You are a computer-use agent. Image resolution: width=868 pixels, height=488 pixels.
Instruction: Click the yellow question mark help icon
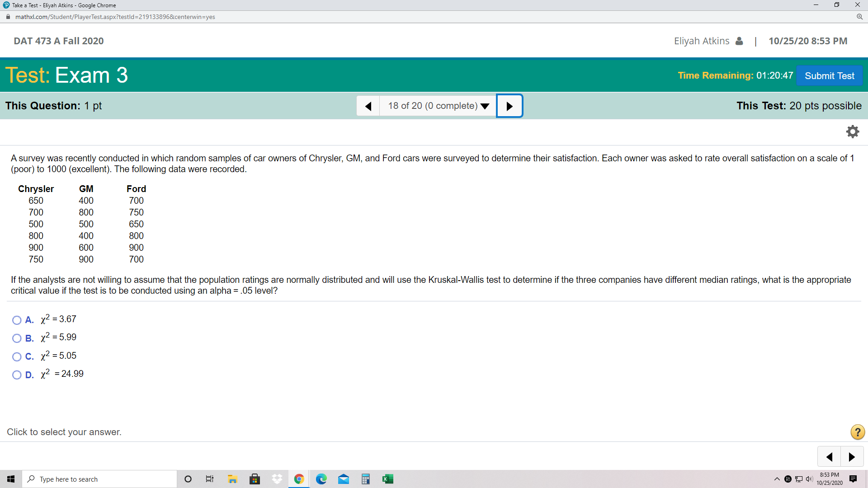(x=857, y=432)
